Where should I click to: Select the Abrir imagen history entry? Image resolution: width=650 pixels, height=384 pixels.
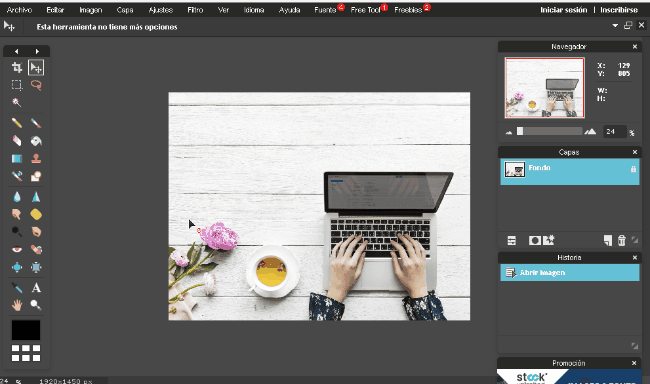[x=570, y=273]
